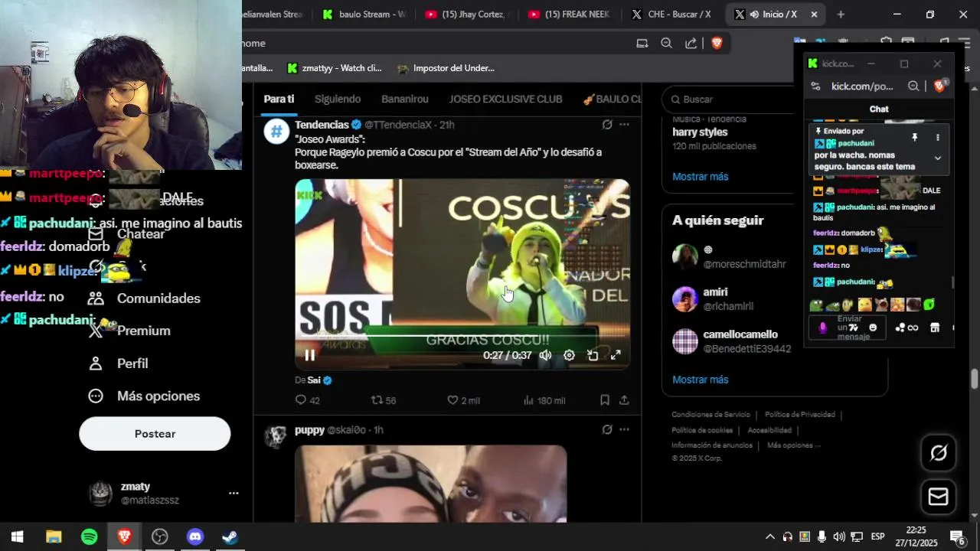Switch to the Siguiendo tab

coord(338,99)
